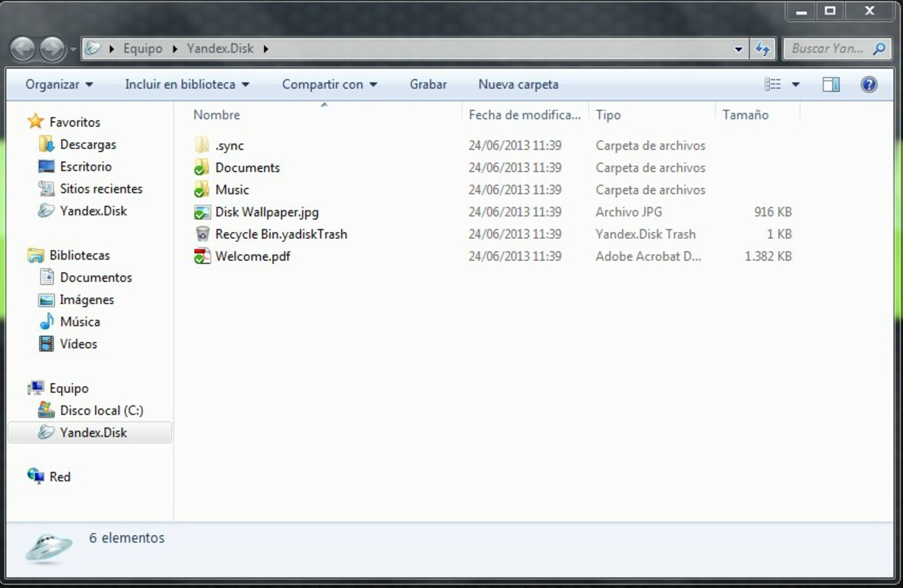Expand the arrow after Yandex.Disk in the path
Image resolution: width=903 pixels, height=588 pixels.
tap(265, 49)
